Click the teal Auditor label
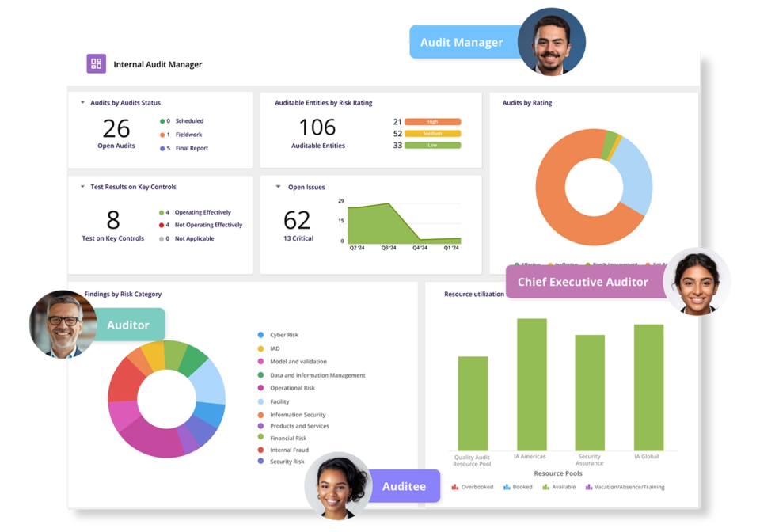Viewport: 760px width, 532px height. (128, 325)
